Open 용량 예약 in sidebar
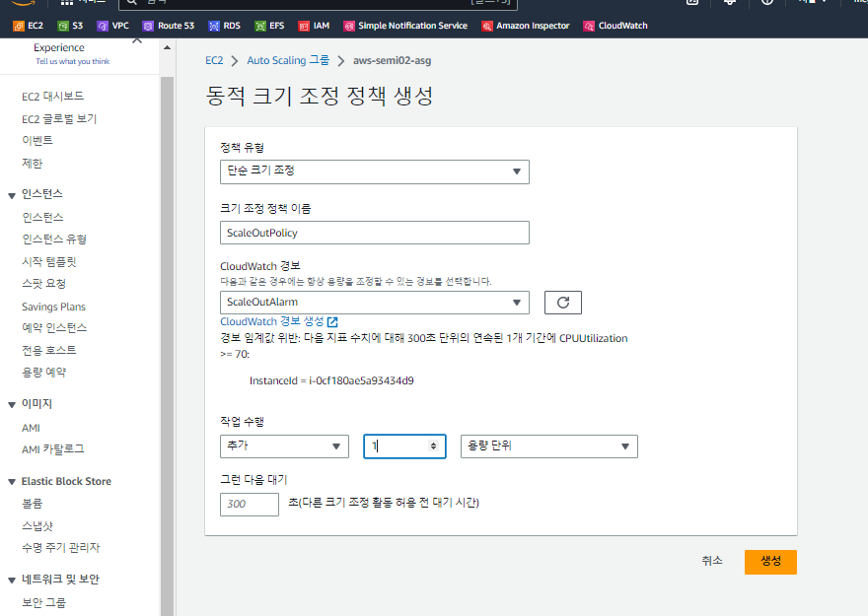868x616 pixels. [x=43, y=373]
